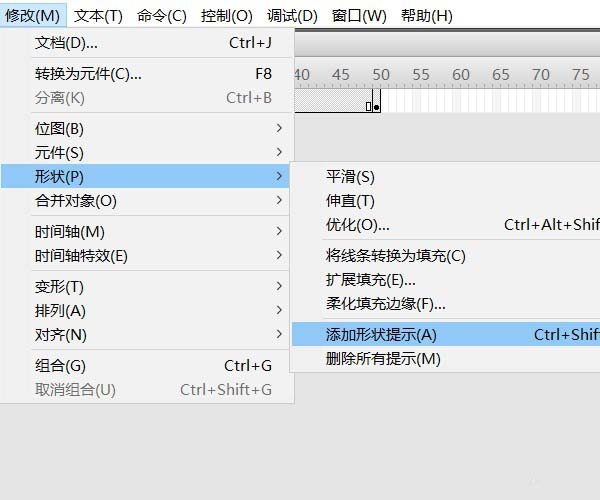The width and height of the screenshot is (600, 500).
Task: Click frame 70 on timeline ruler
Action: click(541, 75)
